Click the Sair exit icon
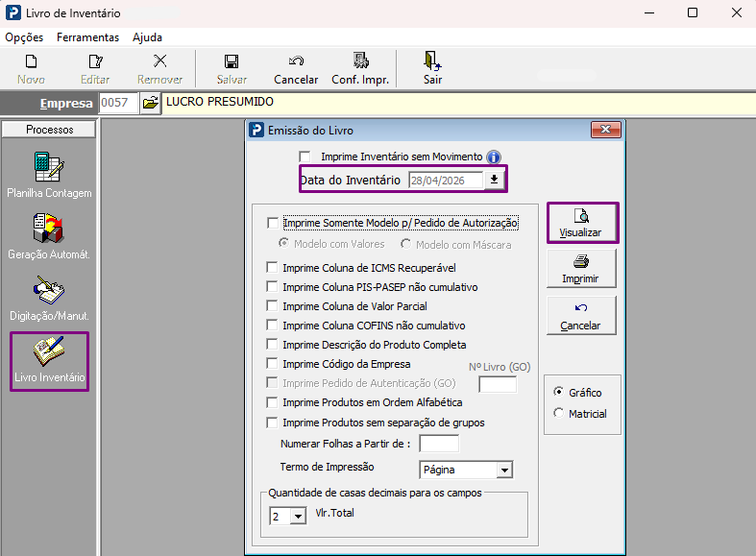756x556 pixels. click(432, 60)
